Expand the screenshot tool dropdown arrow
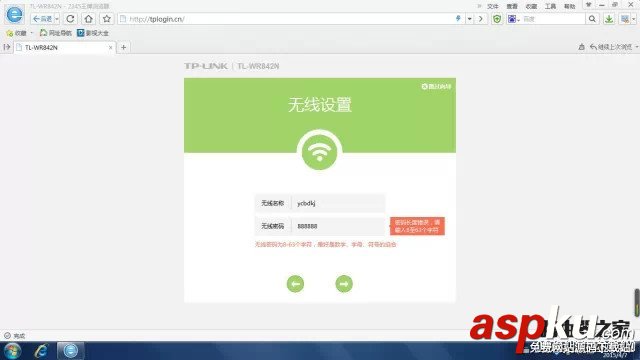Viewport: 640px width, 360px height. (x=634, y=19)
